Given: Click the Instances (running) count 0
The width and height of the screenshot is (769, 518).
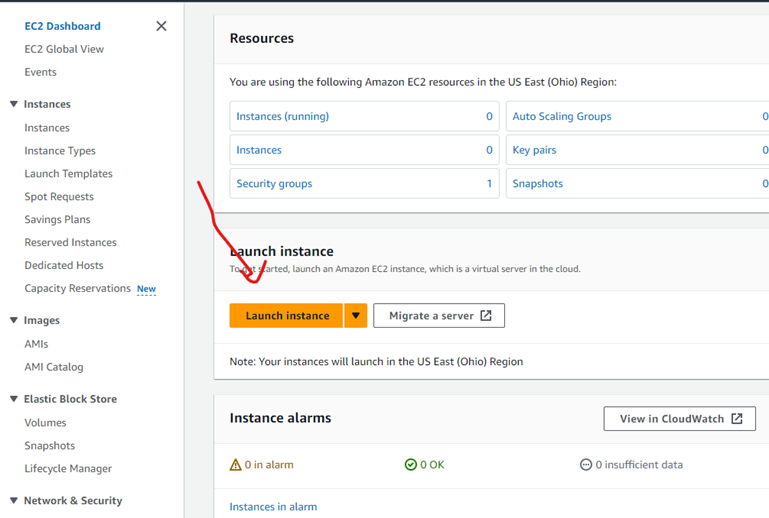Looking at the screenshot, I should pyautogui.click(x=489, y=116).
